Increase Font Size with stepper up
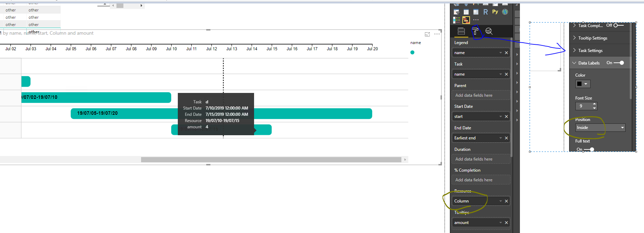This screenshot has width=644, height=233. coord(594,104)
